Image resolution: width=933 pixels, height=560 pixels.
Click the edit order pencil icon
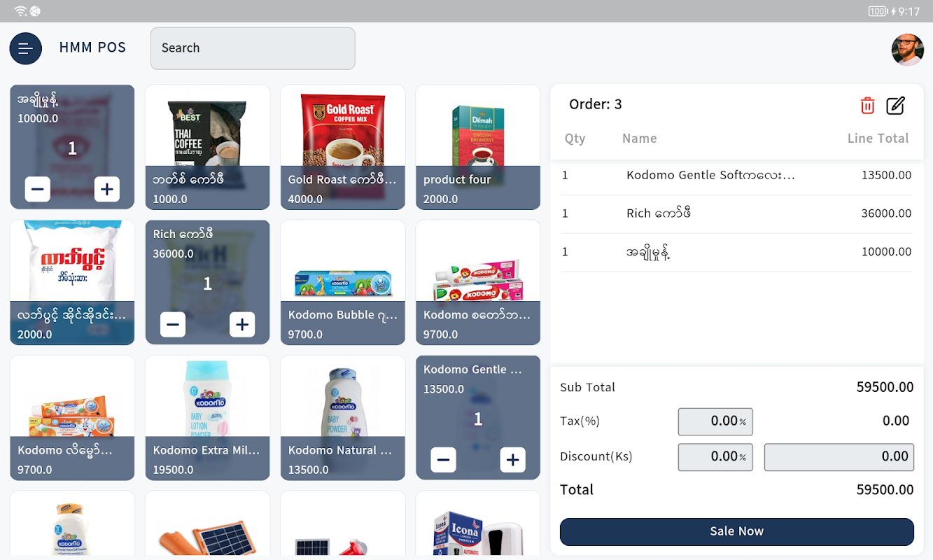click(x=895, y=106)
